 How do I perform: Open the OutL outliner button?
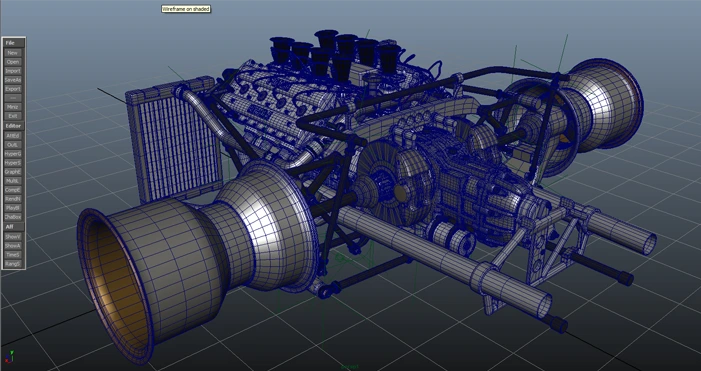tap(13, 145)
